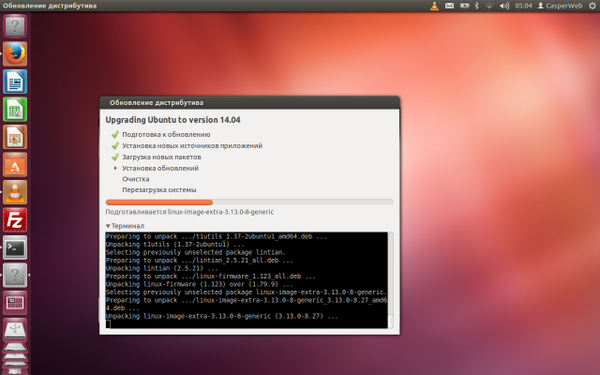Open the CasperWeb user menu

[x=560, y=6]
